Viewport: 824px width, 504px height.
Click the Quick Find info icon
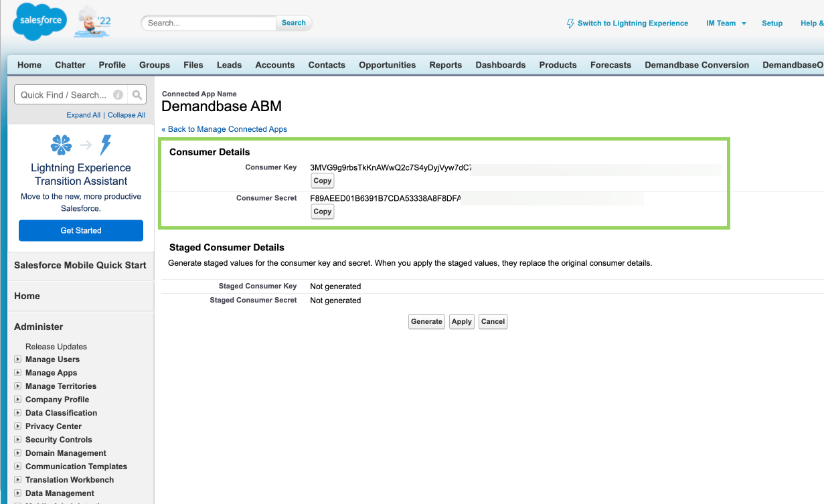point(118,95)
